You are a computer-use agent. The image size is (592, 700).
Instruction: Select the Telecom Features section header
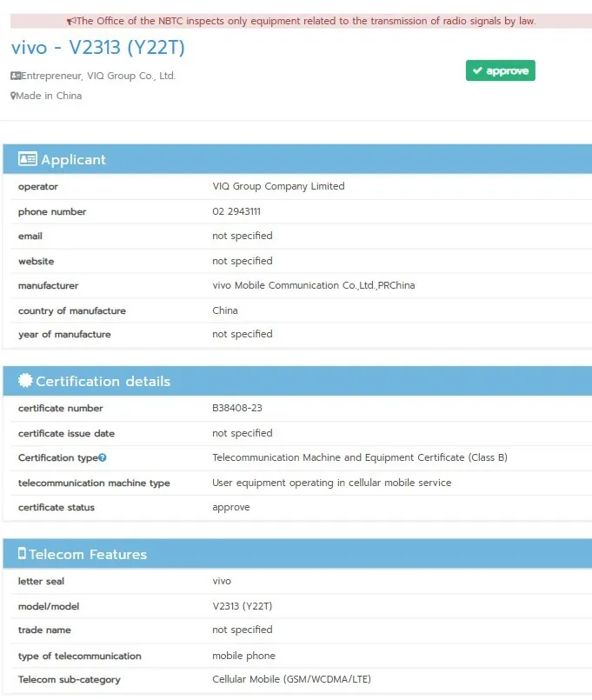(297, 554)
